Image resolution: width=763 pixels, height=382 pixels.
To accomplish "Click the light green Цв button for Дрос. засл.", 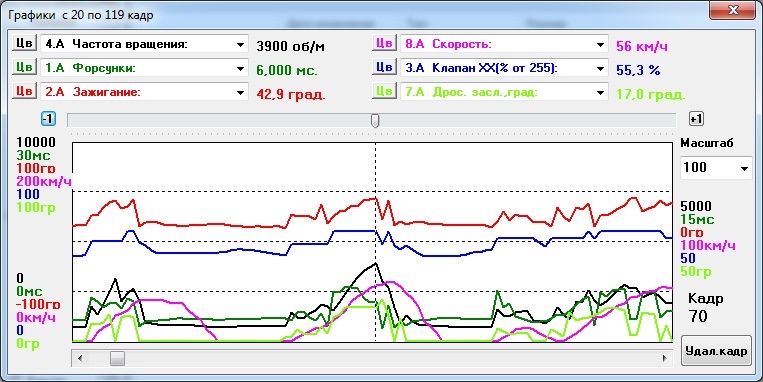I will tap(384, 91).
